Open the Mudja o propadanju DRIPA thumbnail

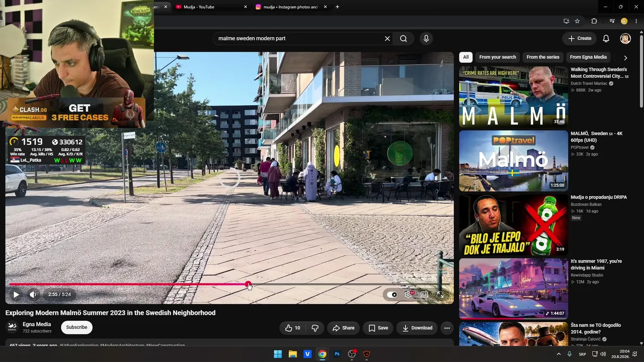tap(513, 225)
